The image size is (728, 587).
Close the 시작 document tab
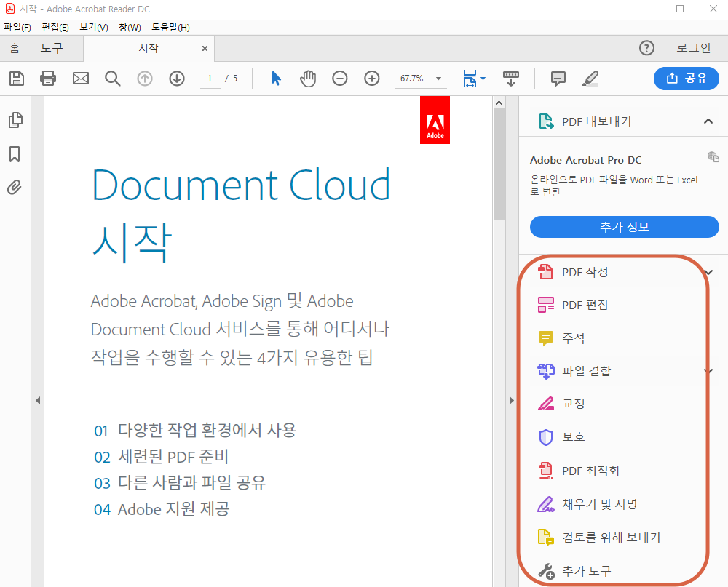[205, 48]
